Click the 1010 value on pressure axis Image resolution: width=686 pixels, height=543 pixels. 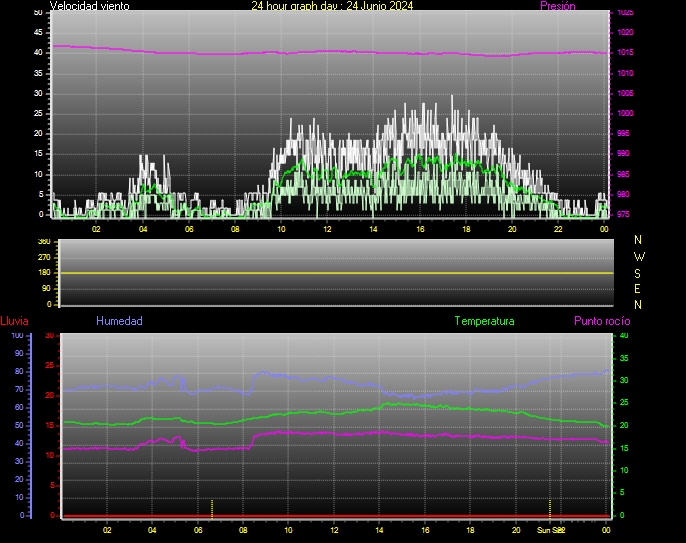(x=625, y=73)
